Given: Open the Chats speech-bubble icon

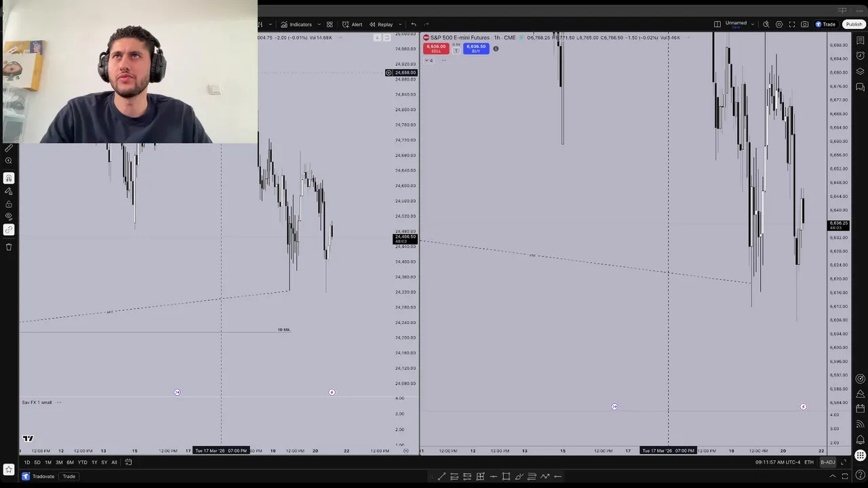Looking at the screenshot, I should (860, 87).
